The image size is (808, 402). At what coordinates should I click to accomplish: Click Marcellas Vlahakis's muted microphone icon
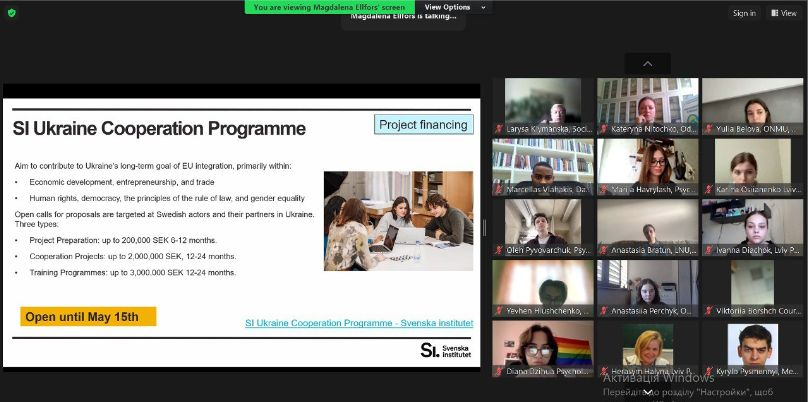click(499, 190)
